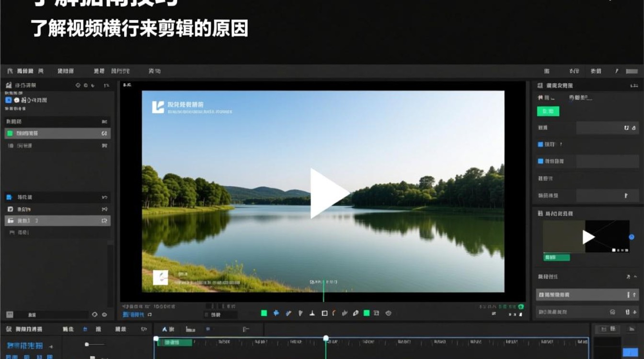Viewport: 644px width, 359px height.
Task: Select the white square crop tool in the toolbar under the preview
Action: pyautogui.click(x=324, y=313)
